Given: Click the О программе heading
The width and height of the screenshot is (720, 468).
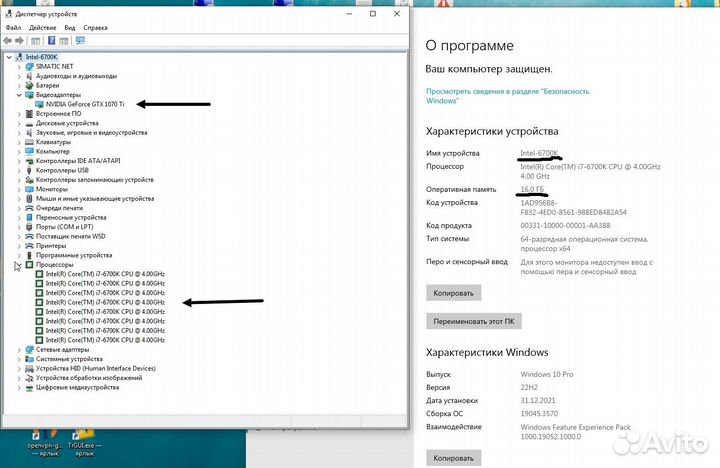Looking at the screenshot, I should (x=469, y=45).
